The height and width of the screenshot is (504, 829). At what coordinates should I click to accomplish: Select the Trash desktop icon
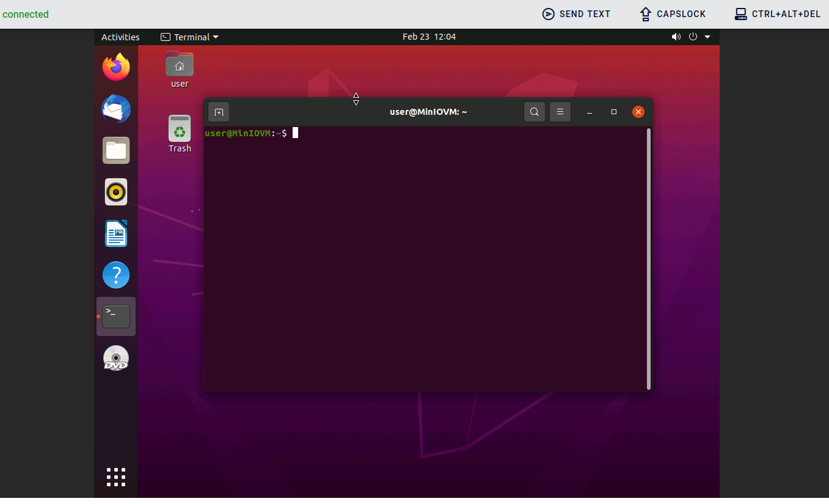(180, 134)
